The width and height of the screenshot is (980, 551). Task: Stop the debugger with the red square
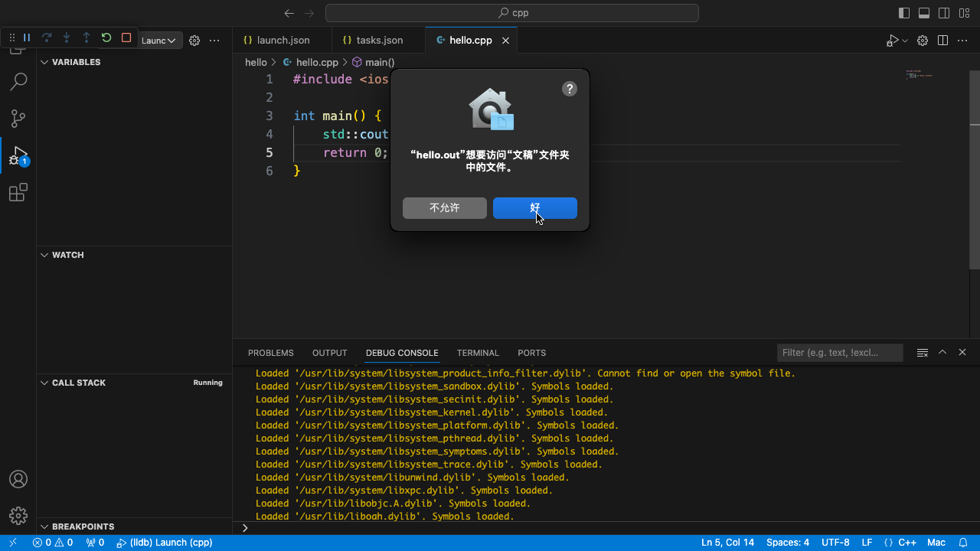click(x=126, y=37)
